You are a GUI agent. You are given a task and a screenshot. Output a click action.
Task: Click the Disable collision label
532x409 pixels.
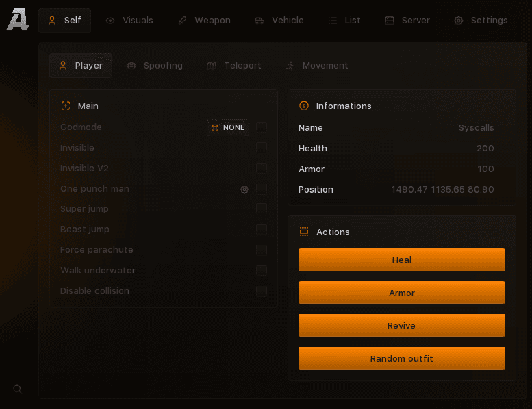94,291
